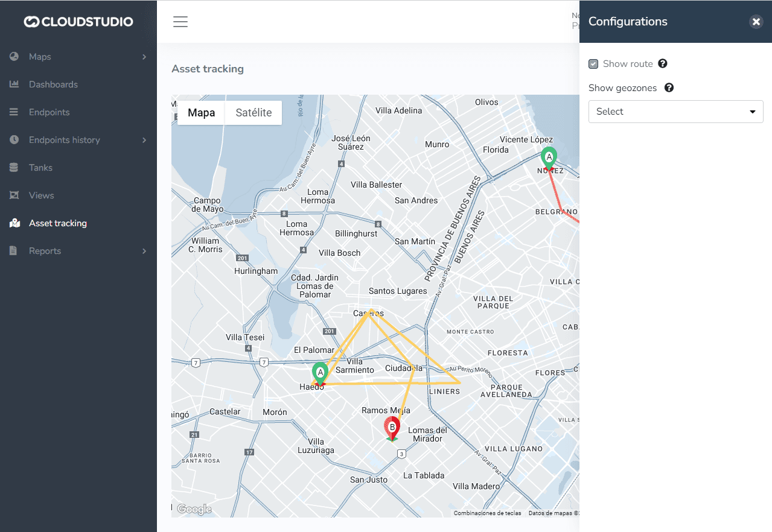Click red marker B near Ramos Mejía

(392, 428)
